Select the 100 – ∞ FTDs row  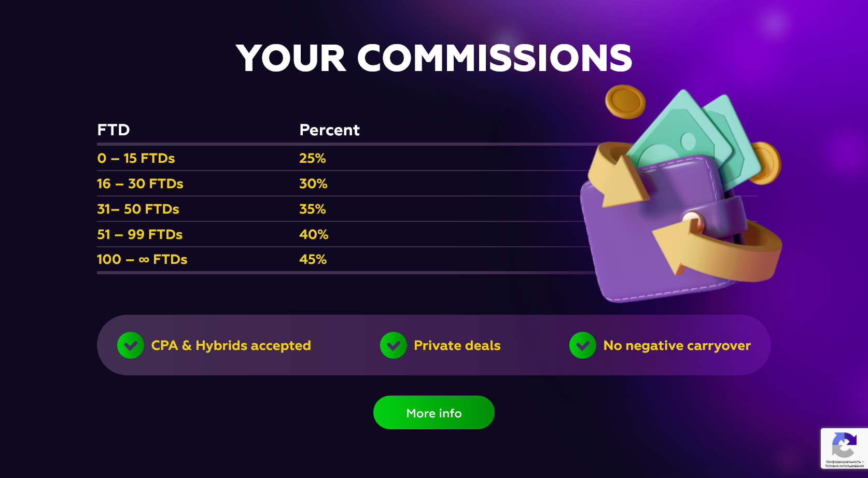click(x=142, y=259)
